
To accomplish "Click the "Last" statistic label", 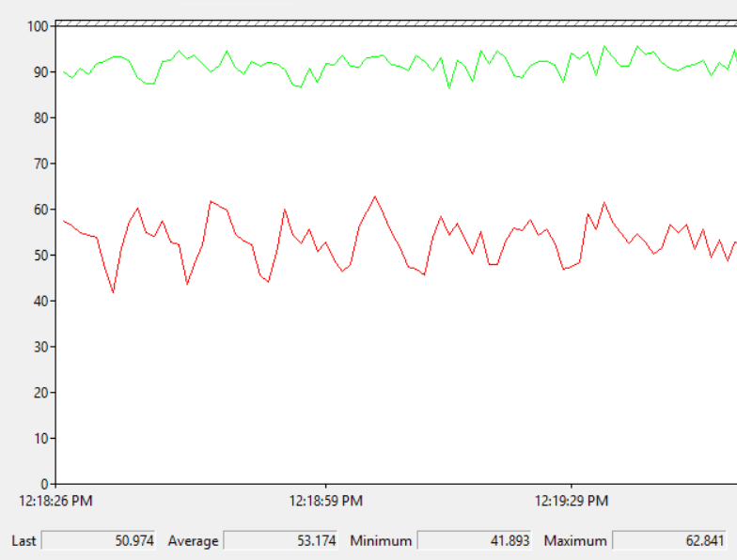I will point(24,541).
